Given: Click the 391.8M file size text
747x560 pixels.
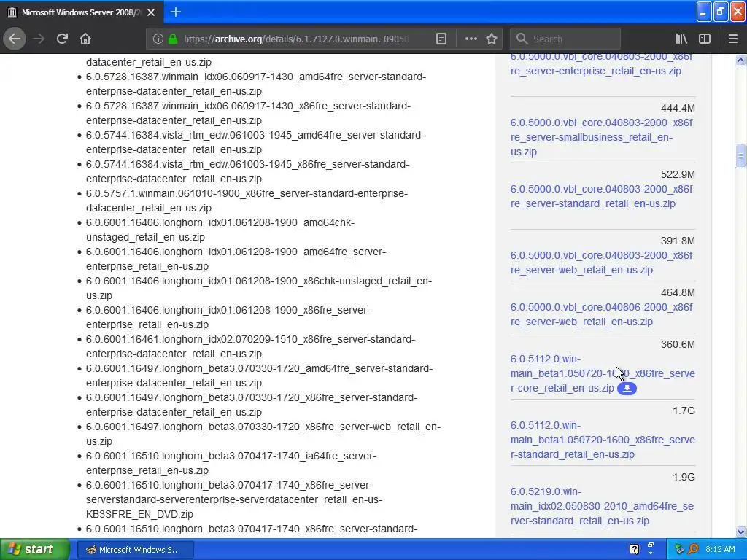Looking at the screenshot, I should pos(678,241).
